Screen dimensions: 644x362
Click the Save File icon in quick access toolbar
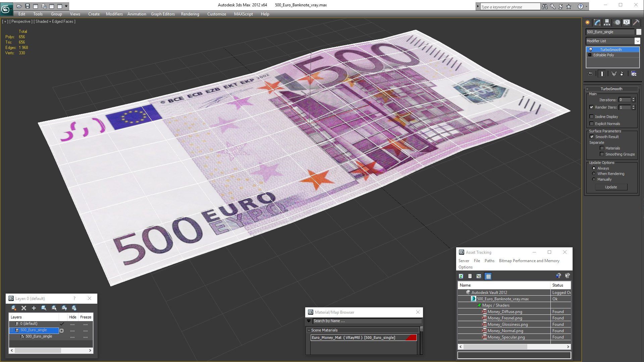[28, 6]
